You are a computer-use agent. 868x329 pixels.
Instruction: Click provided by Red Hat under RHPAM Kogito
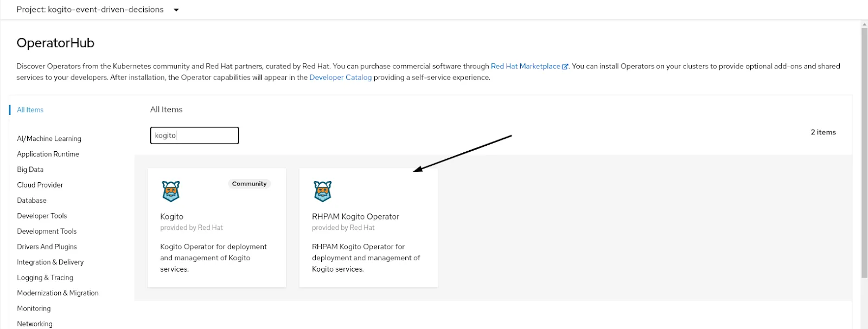(x=343, y=228)
